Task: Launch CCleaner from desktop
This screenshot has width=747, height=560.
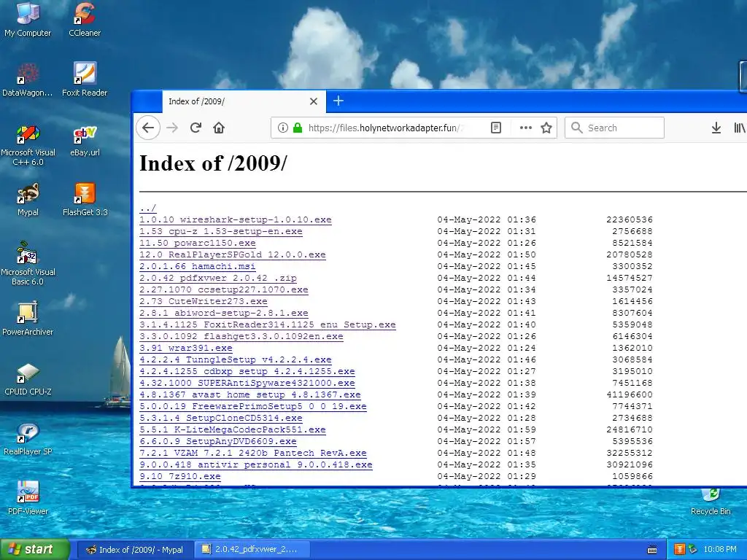Action: tap(85, 20)
